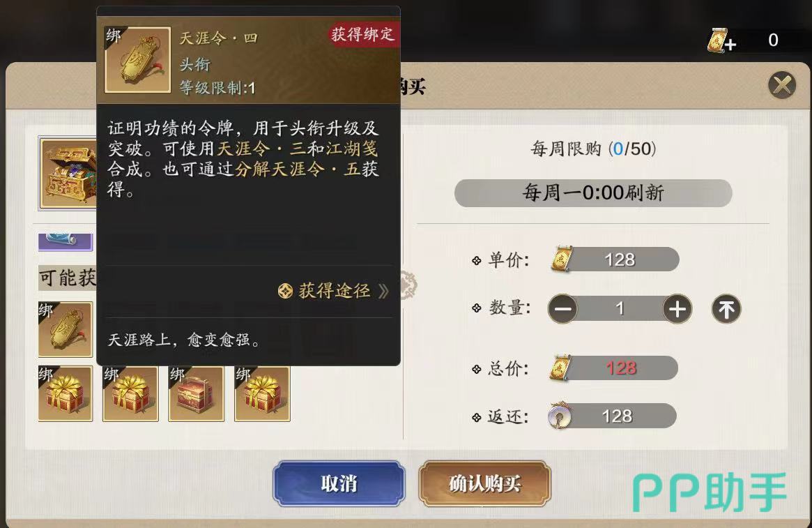
Task: Click the 确认购买 confirm purchase button
Action: [484, 483]
